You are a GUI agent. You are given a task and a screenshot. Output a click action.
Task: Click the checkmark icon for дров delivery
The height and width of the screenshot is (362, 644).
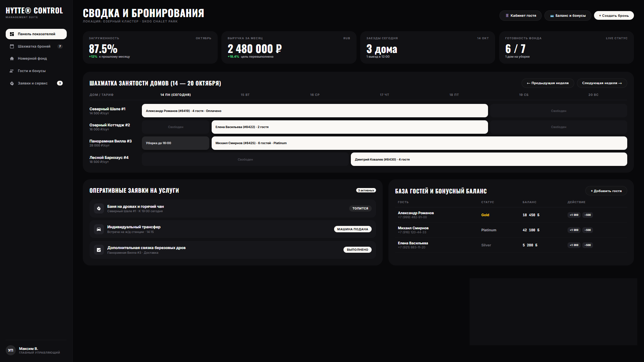(99, 250)
